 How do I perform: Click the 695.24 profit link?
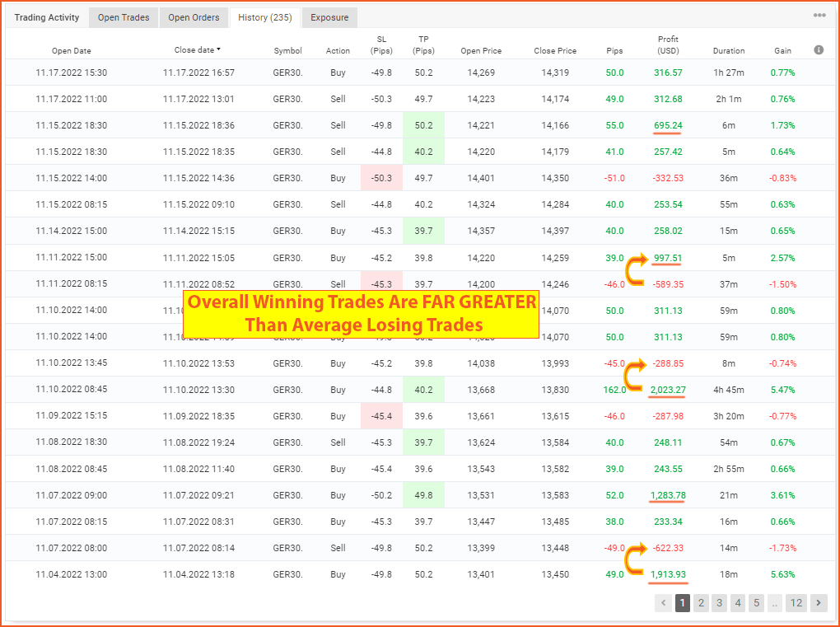click(x=668, y=125)
